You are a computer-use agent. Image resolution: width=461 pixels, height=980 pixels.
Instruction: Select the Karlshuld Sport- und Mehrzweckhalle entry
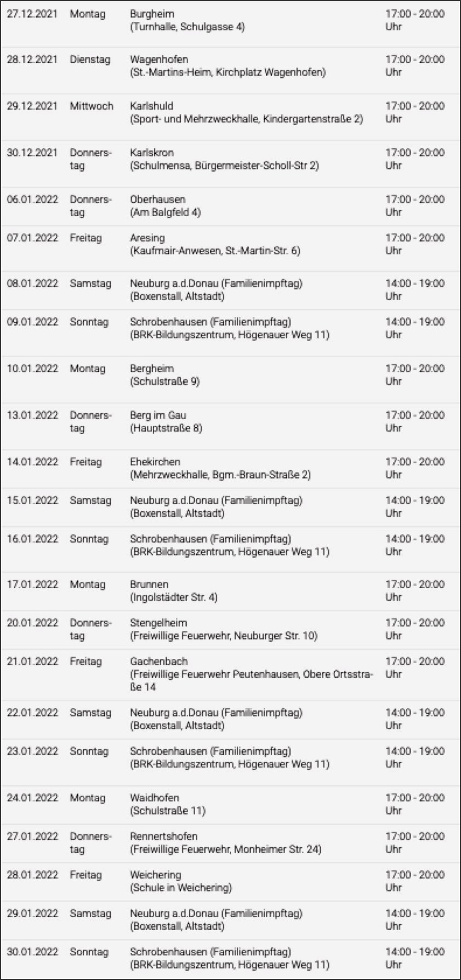(246, 112)
